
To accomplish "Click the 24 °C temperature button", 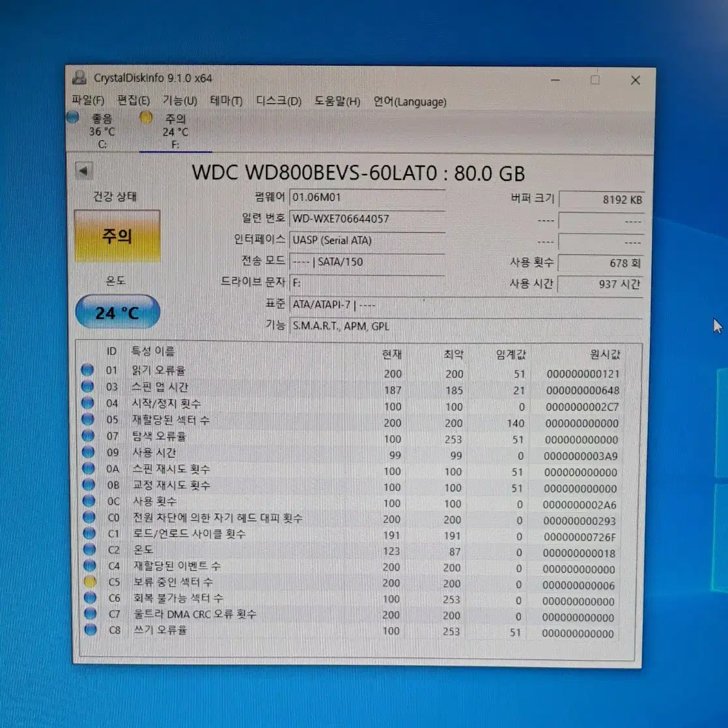I will point(117,312).
